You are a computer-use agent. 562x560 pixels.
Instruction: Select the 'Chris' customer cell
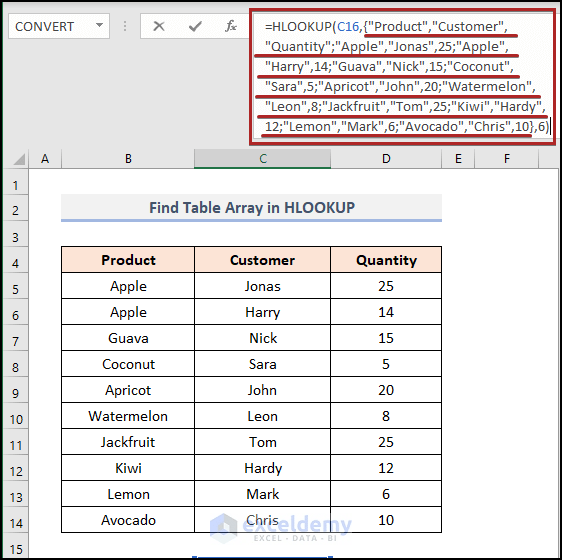coord(262,520)
